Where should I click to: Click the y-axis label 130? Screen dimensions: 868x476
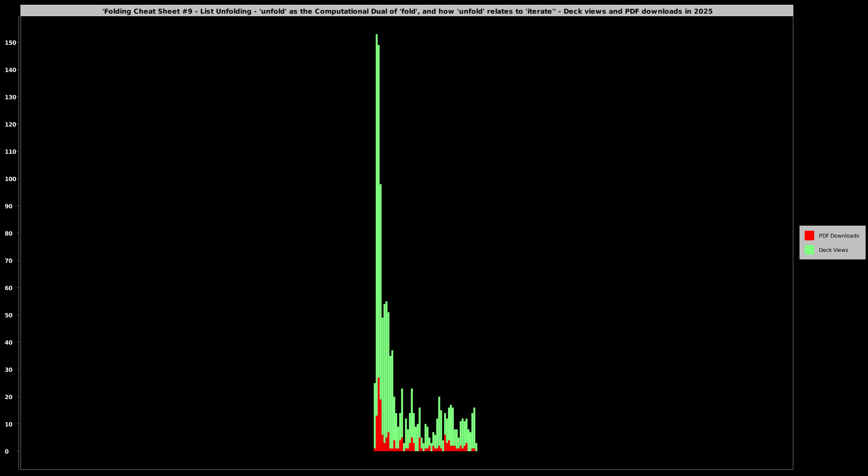10,97
